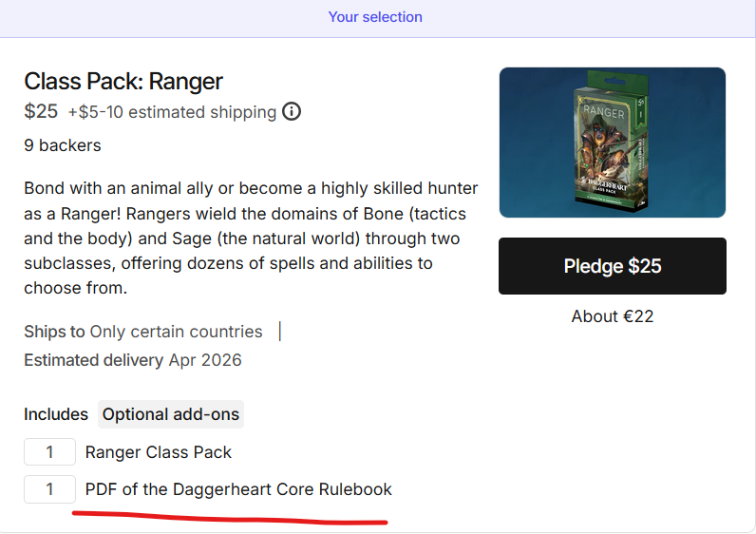
Task: Click the Estimated delivery label
Action: (94, 360)
